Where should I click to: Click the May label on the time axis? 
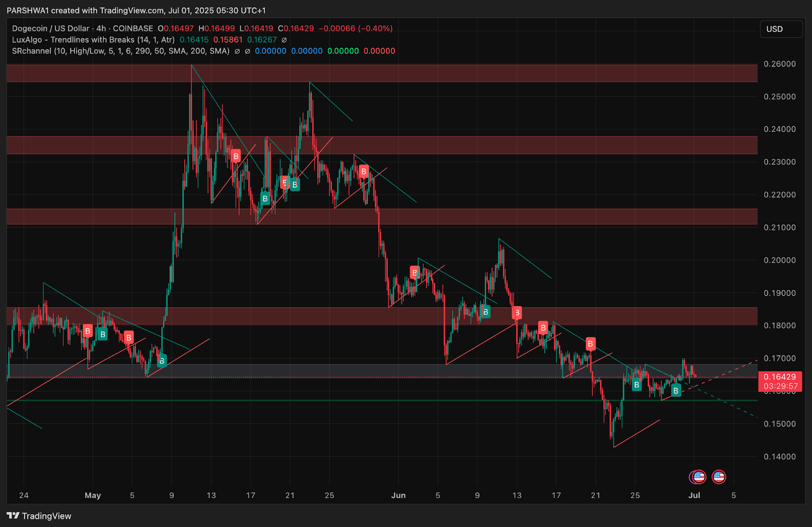[93, 496]
